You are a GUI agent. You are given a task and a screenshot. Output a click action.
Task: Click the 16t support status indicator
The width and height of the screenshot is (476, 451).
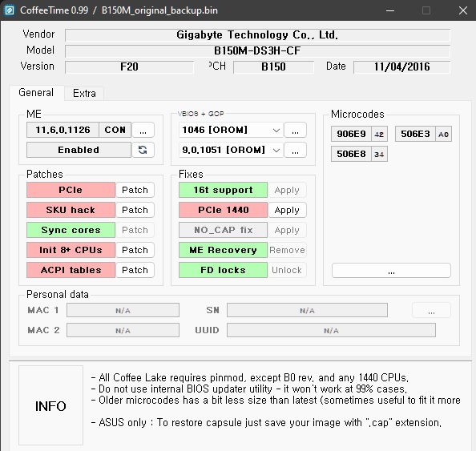pyautogui.click(x=223, y=190)
